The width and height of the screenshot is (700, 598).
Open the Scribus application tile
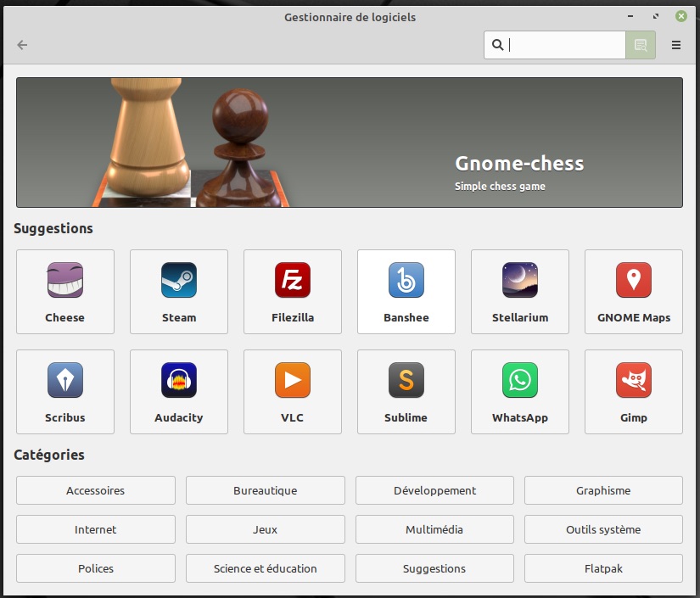[65, 391]
